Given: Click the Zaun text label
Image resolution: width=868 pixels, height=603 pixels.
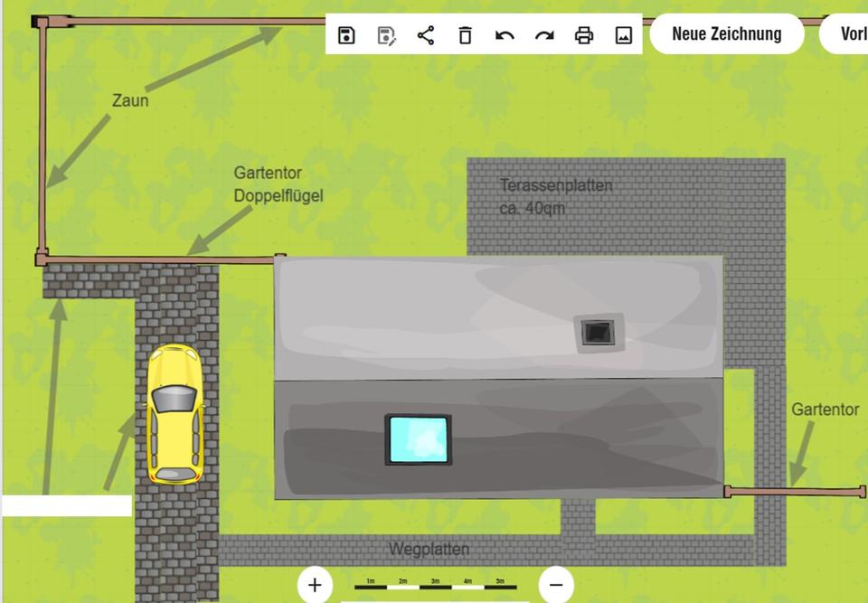Looking at the screenshot, I should [130, 100].
